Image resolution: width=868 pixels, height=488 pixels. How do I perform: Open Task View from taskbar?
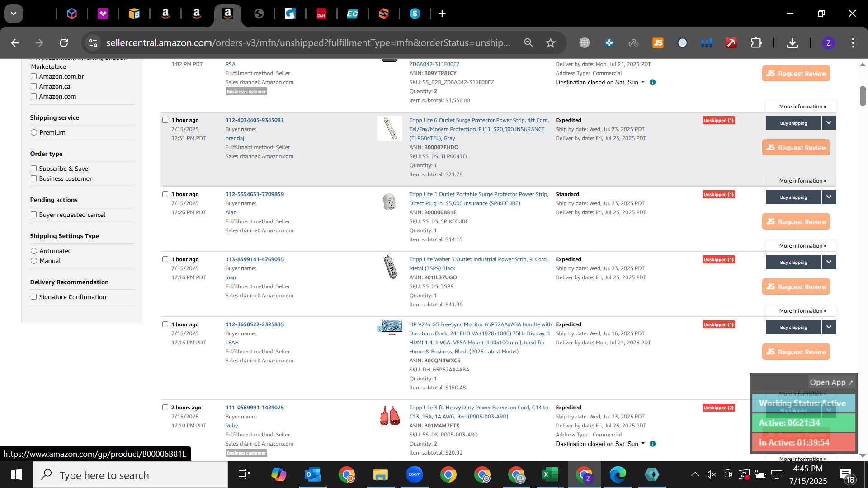click(x=244, y=474)
